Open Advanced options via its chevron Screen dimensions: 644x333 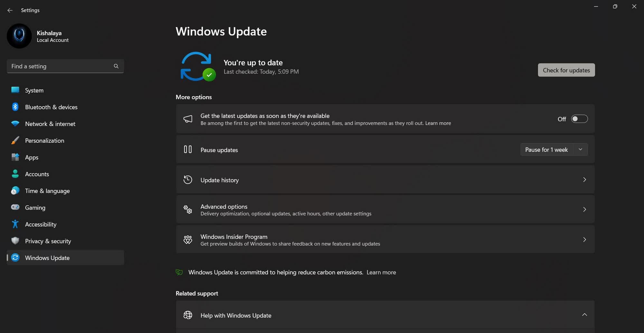pos(584,209)
